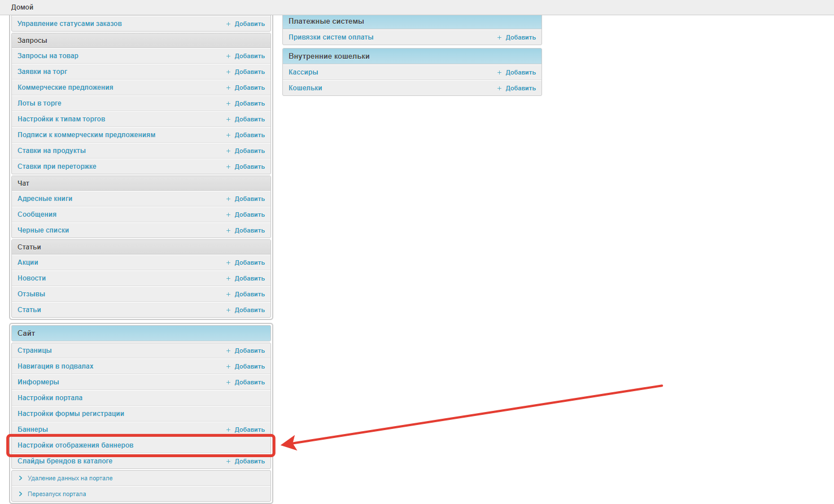Viewport: 834px width, 504px height.
Task: Open Настройки портала link
Action: (50, 398)
